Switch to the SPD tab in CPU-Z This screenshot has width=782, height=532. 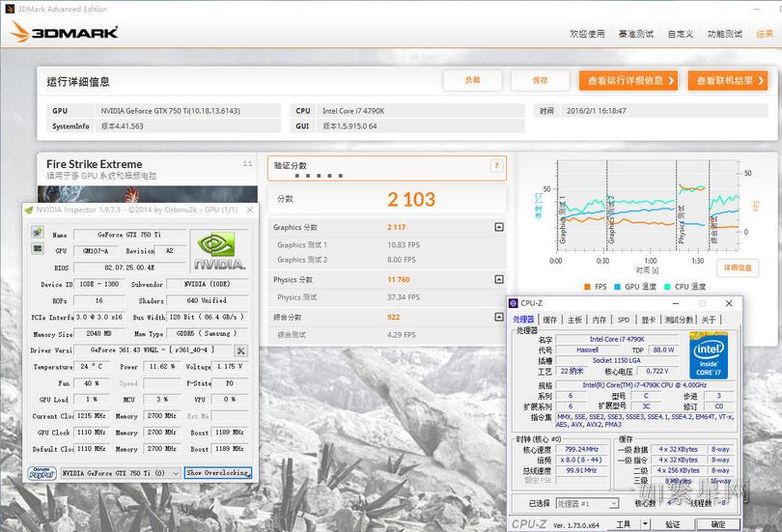624,320
